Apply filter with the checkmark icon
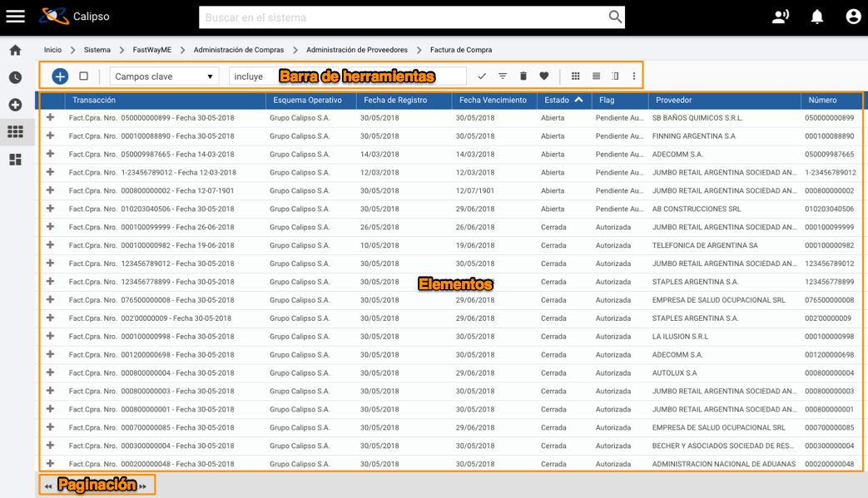Screen dimensions: 868x498 [482, 76]
